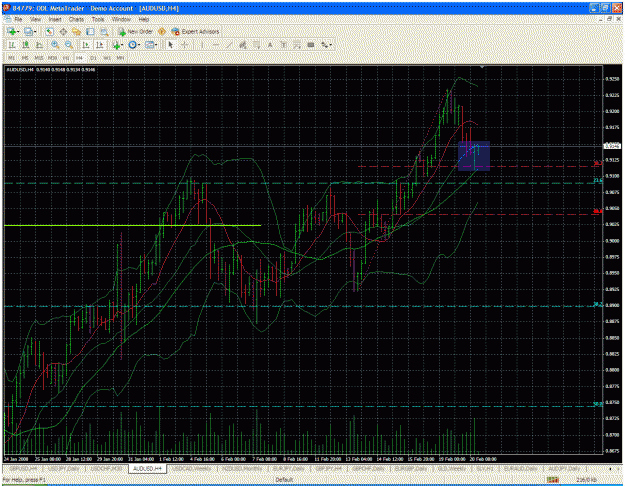Show the Market Watch window
625x486 pixels.
click(x=49, y=31)
